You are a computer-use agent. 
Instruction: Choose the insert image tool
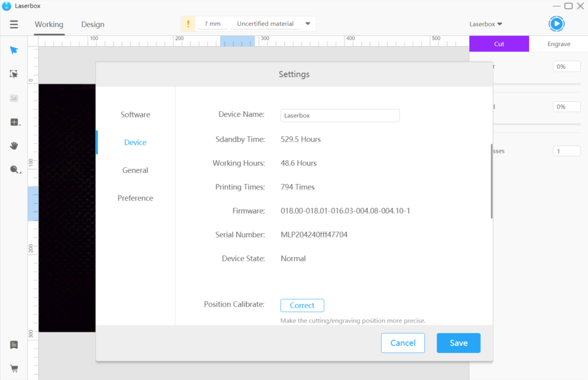click(14, 98)
